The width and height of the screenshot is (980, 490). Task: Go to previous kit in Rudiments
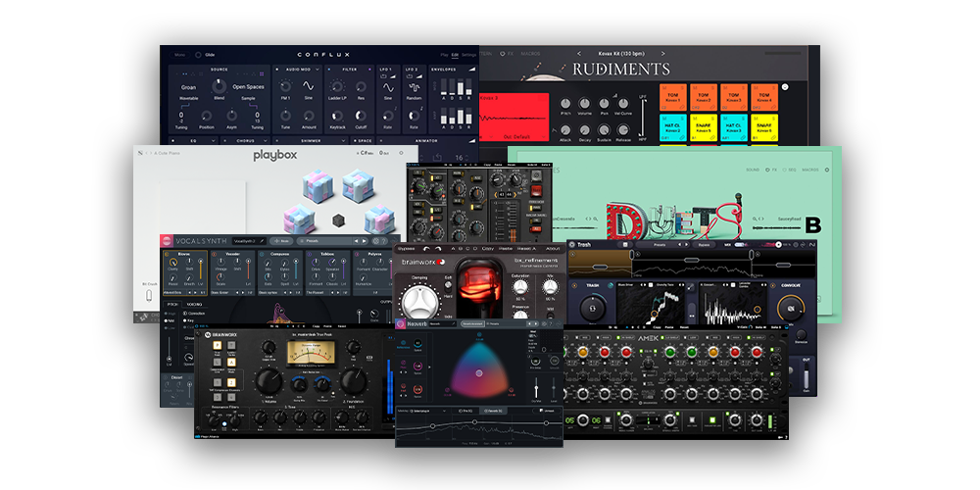(x=579, y=54)
